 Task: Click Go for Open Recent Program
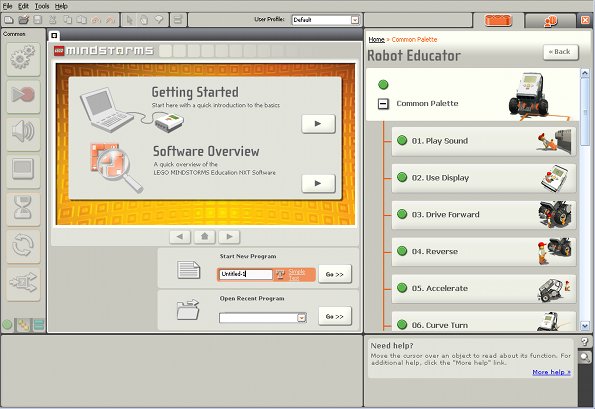pyautogui.click(x=335, y=316)
